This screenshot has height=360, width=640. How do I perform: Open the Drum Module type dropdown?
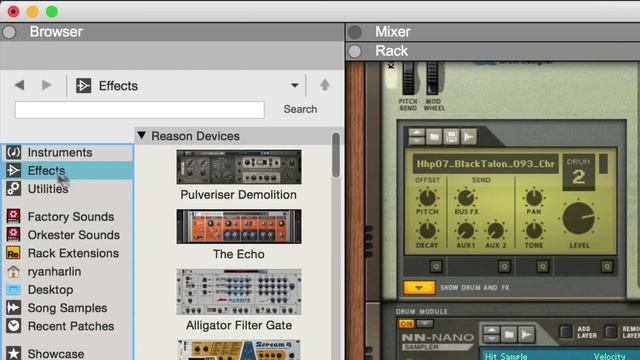[424, 324]
